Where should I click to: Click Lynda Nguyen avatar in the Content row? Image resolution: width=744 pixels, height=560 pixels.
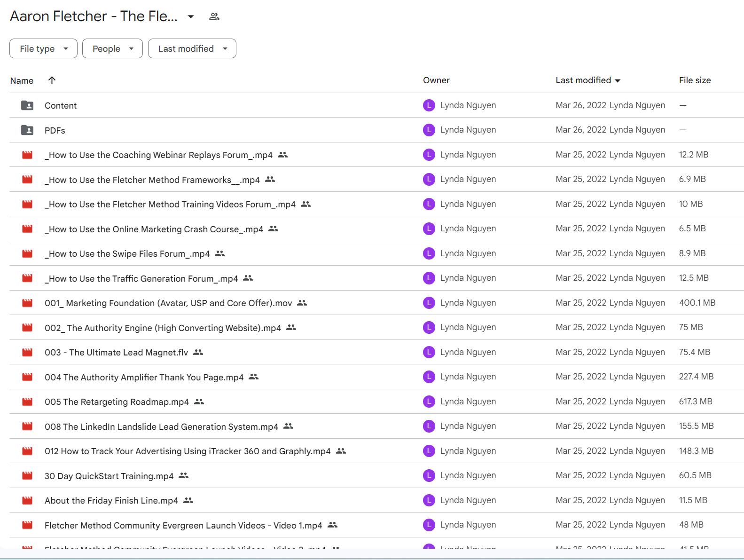(x=429, y=105)
